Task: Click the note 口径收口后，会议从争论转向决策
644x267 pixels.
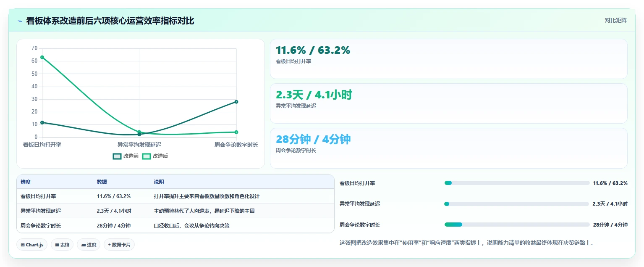Action: click(x=191, y=226)
